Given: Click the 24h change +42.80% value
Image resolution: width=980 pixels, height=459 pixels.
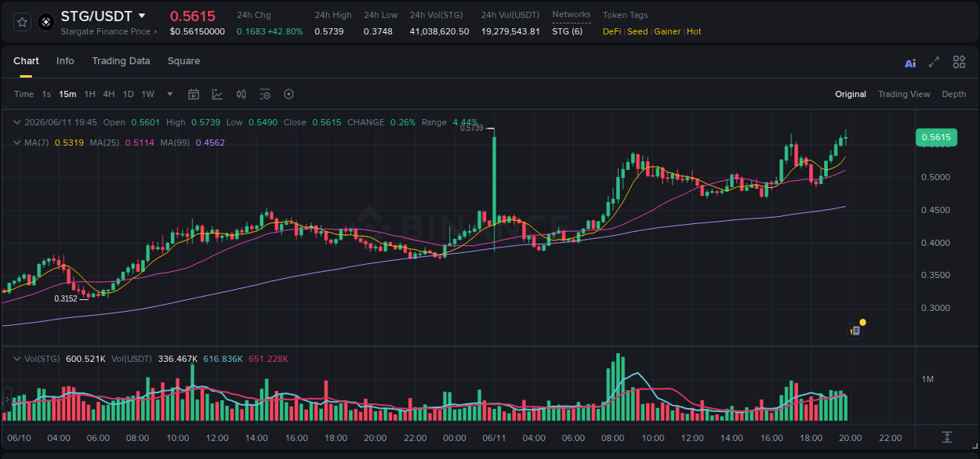Looking at the screenshot, I should [x=285, y=31].
